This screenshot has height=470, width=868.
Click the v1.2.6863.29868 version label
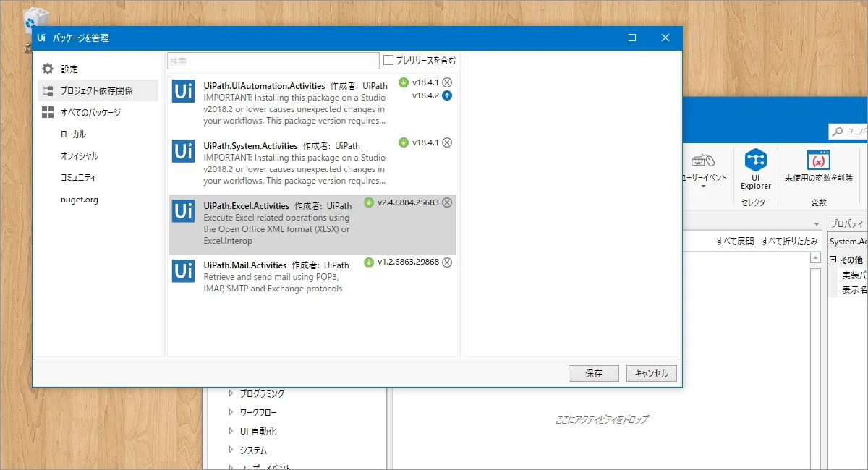[x=408, y=262]
